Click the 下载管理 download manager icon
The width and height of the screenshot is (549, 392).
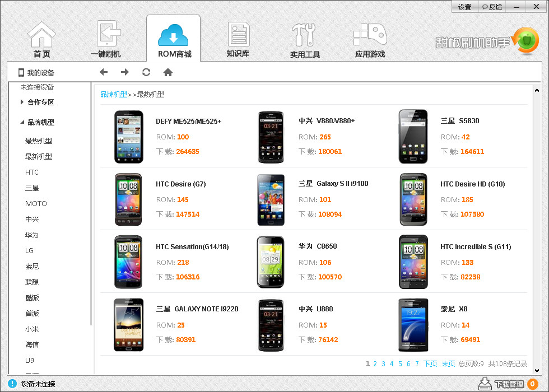point(485,384)
